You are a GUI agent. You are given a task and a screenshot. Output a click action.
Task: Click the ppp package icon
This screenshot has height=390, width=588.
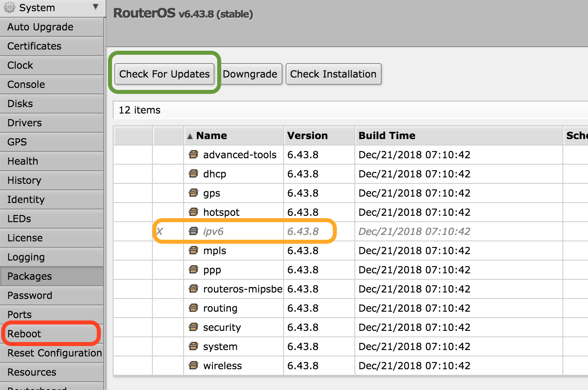coord(194,269)
